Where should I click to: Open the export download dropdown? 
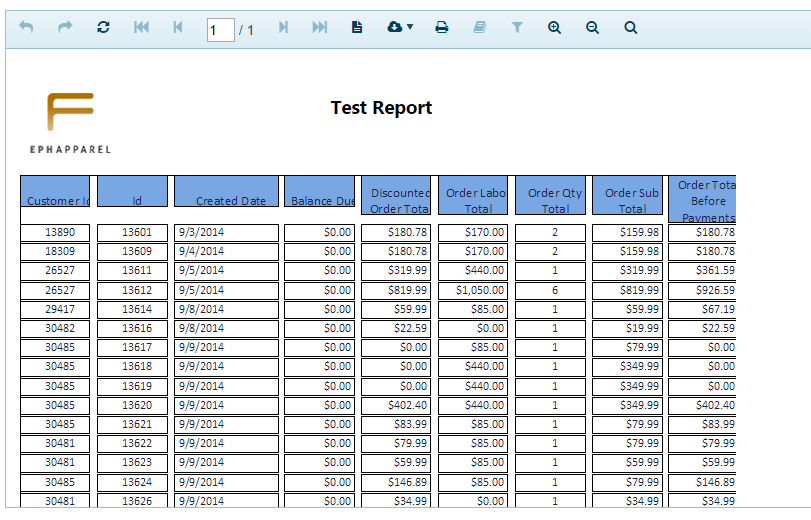tap(399, 28)
